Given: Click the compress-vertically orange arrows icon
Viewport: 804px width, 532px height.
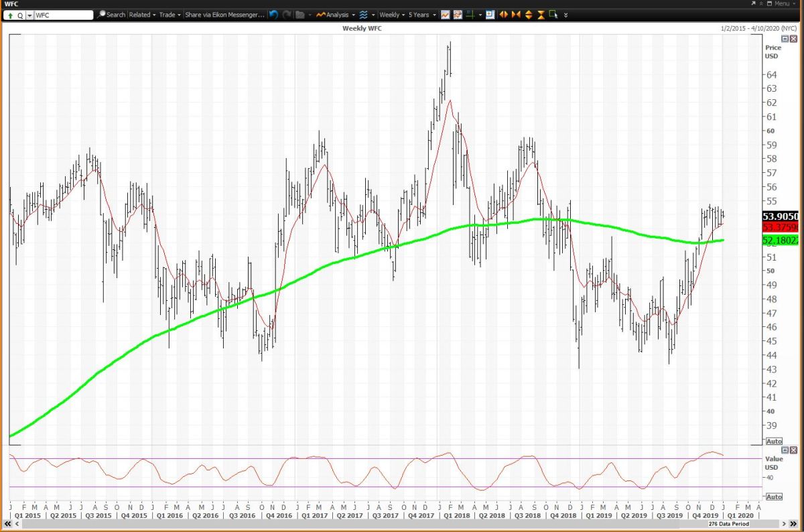Looking at the screenshot, I should coord(541,15).
